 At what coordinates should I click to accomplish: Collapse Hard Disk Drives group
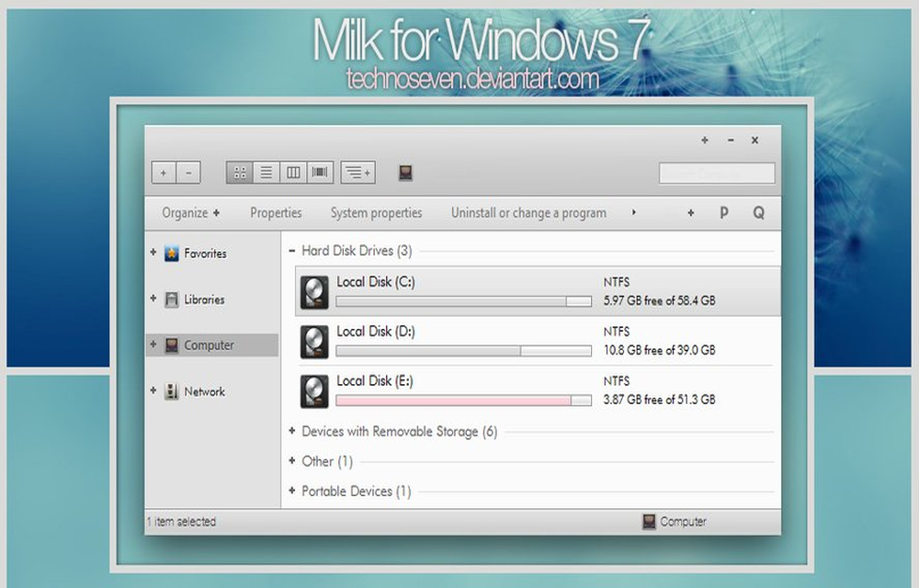point(292,251)
